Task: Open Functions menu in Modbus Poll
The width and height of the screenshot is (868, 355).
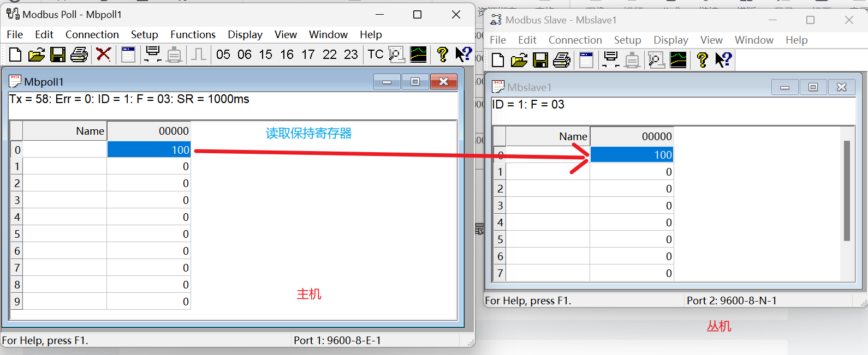Action: (x=193, y=34)
